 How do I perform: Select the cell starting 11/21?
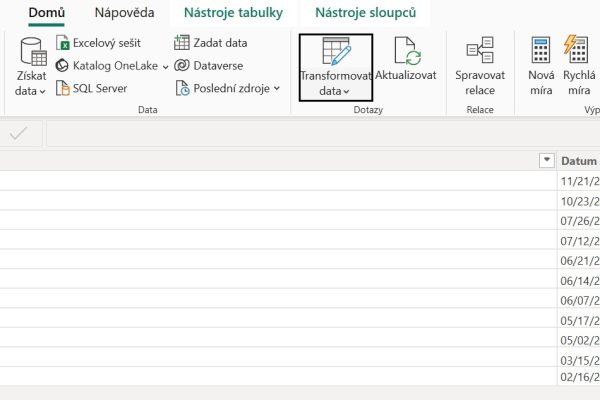pos(579,181)
